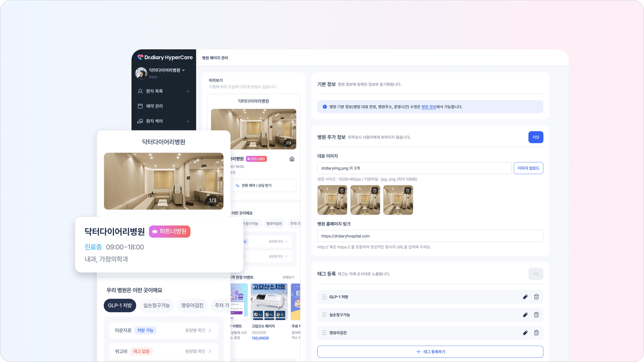Open 마운자로 용량별 확인 chevron

210,331
